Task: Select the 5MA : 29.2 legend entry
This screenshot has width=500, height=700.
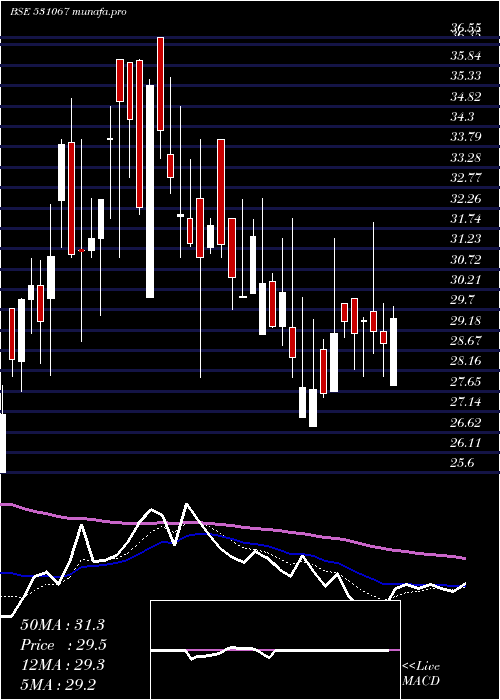Action: click(x=58, y=684)
